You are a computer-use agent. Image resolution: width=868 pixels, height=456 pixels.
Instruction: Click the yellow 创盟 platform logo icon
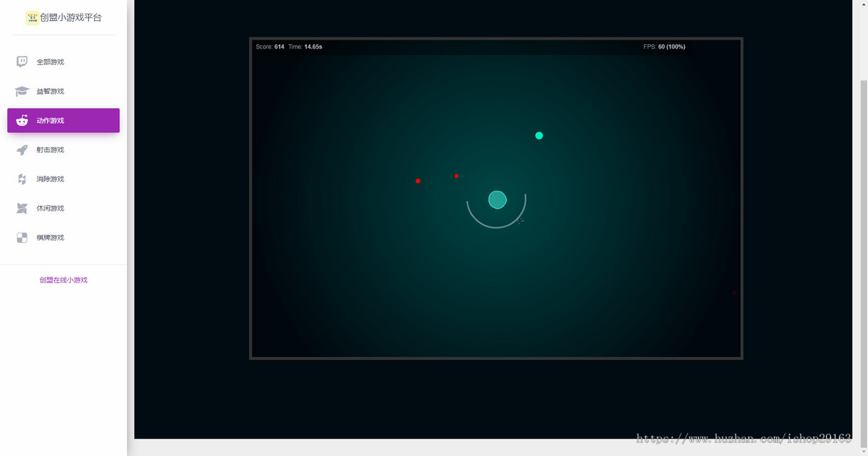[33, 17]
